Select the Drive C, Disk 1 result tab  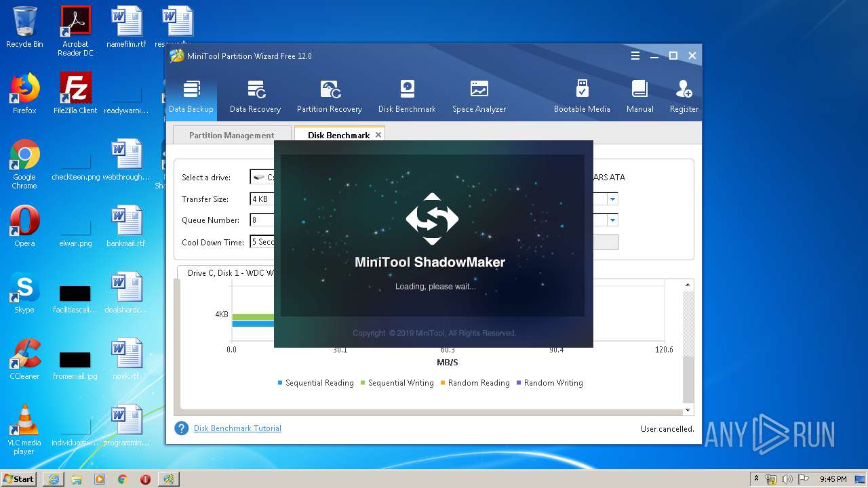[230, 272]
